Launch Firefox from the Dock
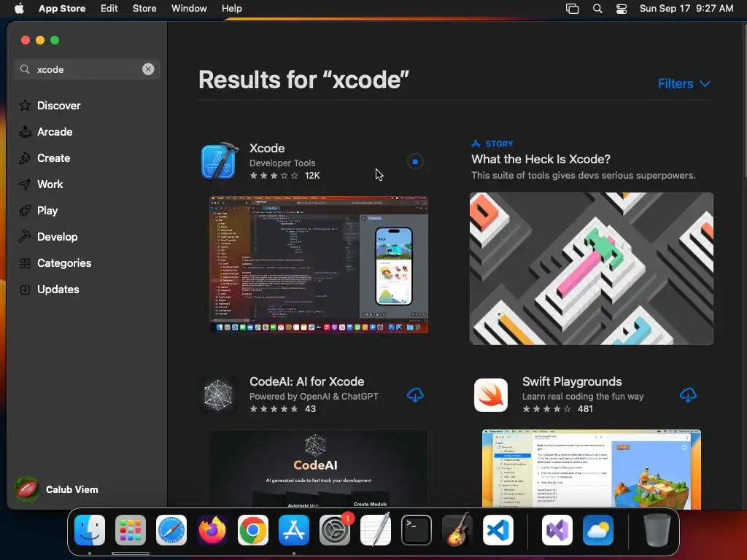This screenshot has width=747, height=560. coord(212,530)
